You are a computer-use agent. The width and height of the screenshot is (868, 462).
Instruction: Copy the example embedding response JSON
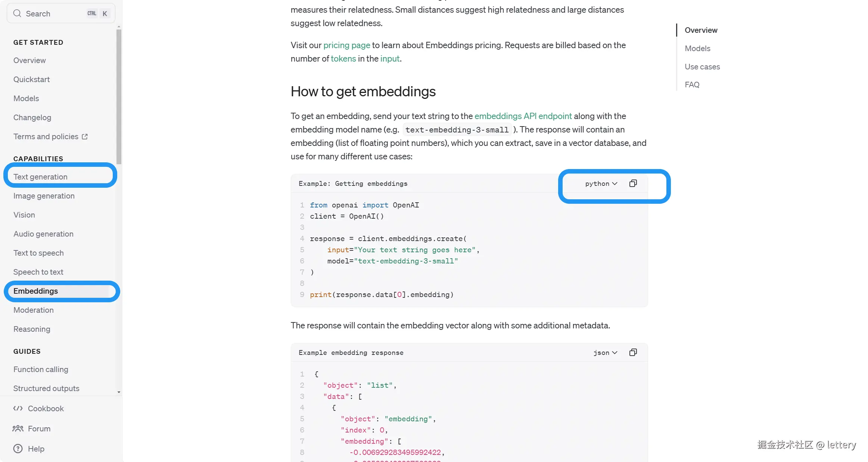tap(633, 352)
